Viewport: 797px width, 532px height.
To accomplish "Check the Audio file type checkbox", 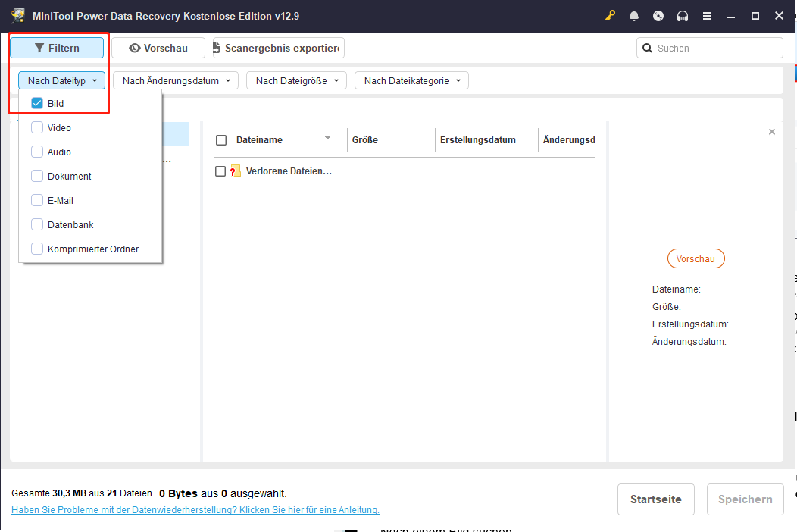I will pos(37,152).
